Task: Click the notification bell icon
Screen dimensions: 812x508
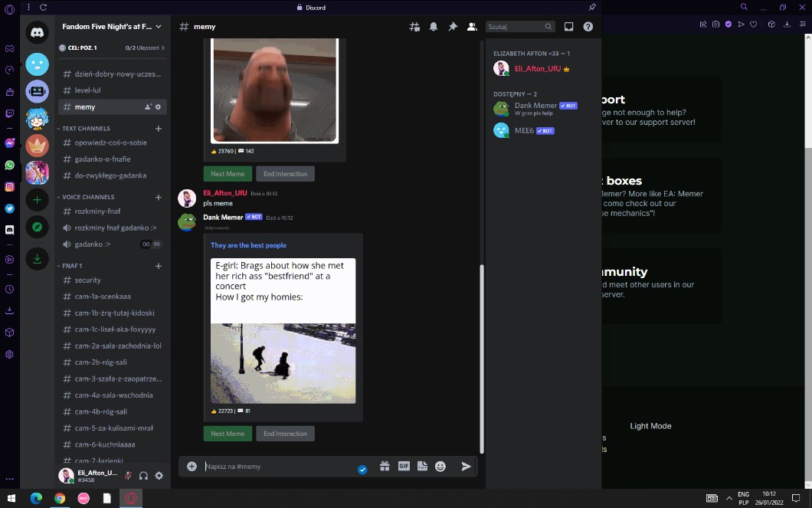Action: (x=434, y=27)
